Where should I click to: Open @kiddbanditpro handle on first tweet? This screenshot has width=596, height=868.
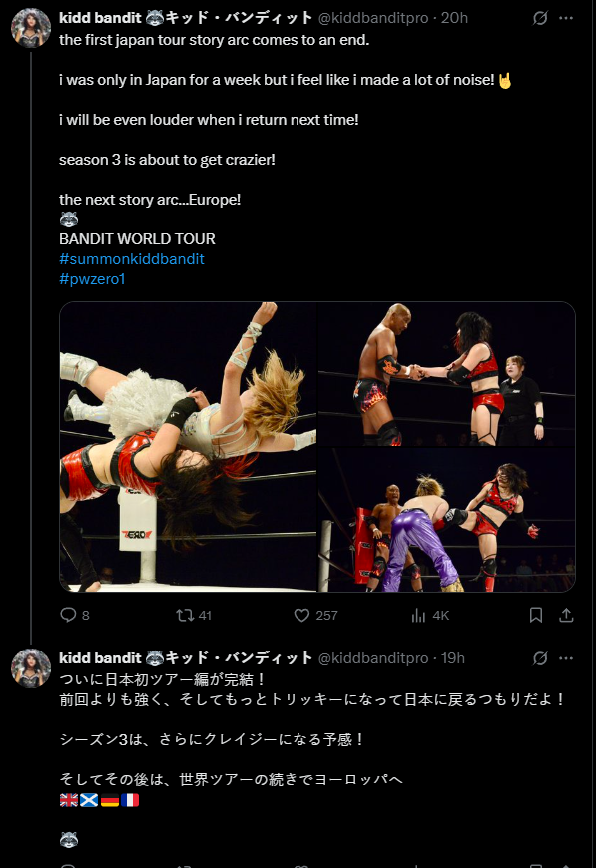pyautogui.click(x=373, y=18)
